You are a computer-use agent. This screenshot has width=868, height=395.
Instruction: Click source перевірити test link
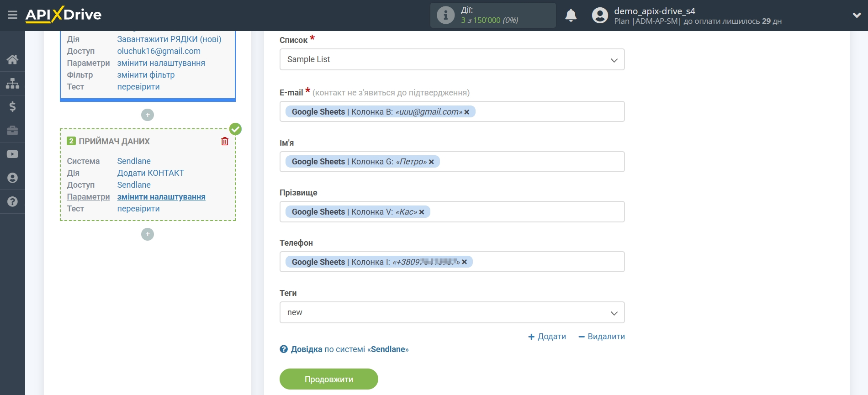coord(138,87)
